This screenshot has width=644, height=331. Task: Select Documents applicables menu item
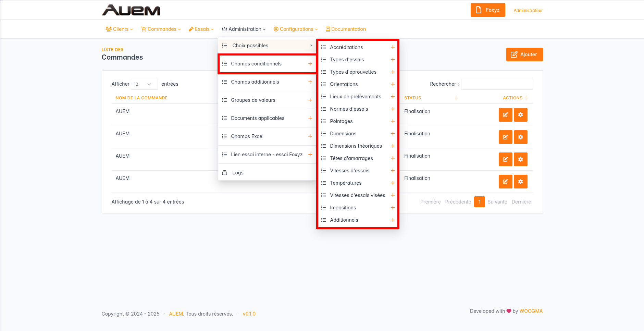[258, 118]
